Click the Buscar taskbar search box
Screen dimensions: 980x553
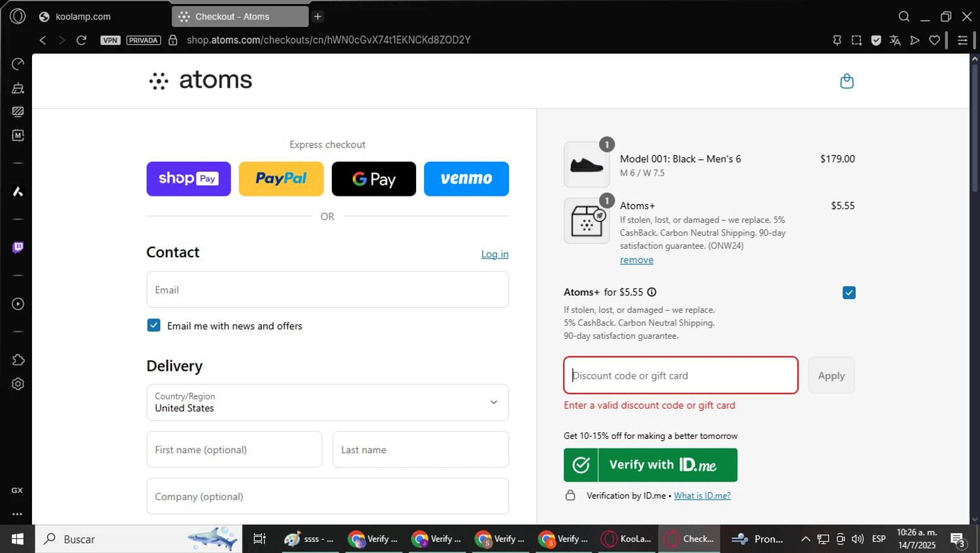pyautogui.click(x=139, y=539)
